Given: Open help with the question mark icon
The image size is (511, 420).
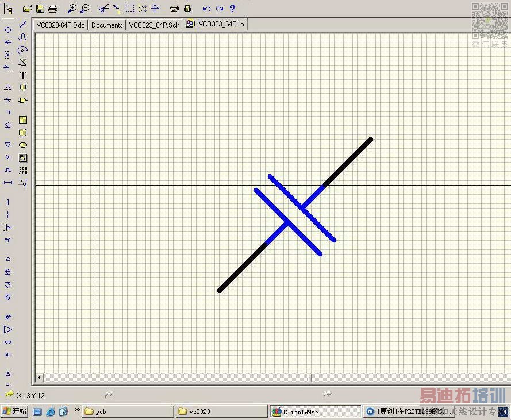Looking at the screenshot, I should (232, 9).
